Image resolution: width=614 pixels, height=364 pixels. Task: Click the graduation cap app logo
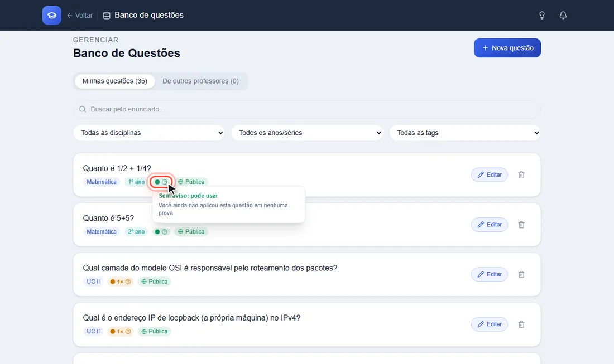52,15
